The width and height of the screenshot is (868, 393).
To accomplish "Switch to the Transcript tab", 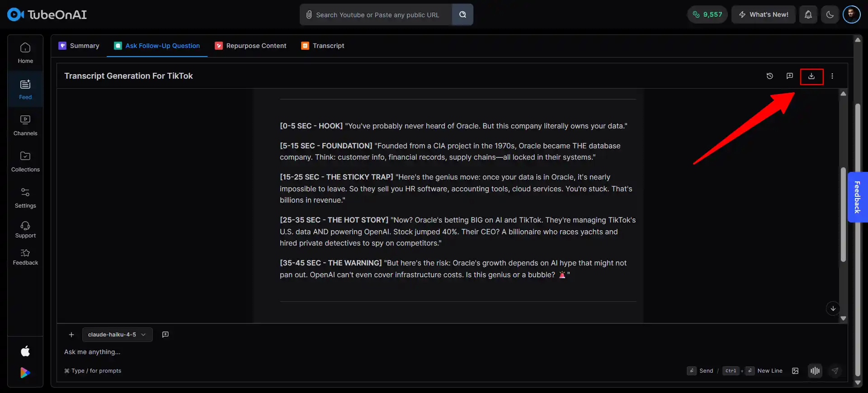I will pyautogui.click(x=323, y=46).
